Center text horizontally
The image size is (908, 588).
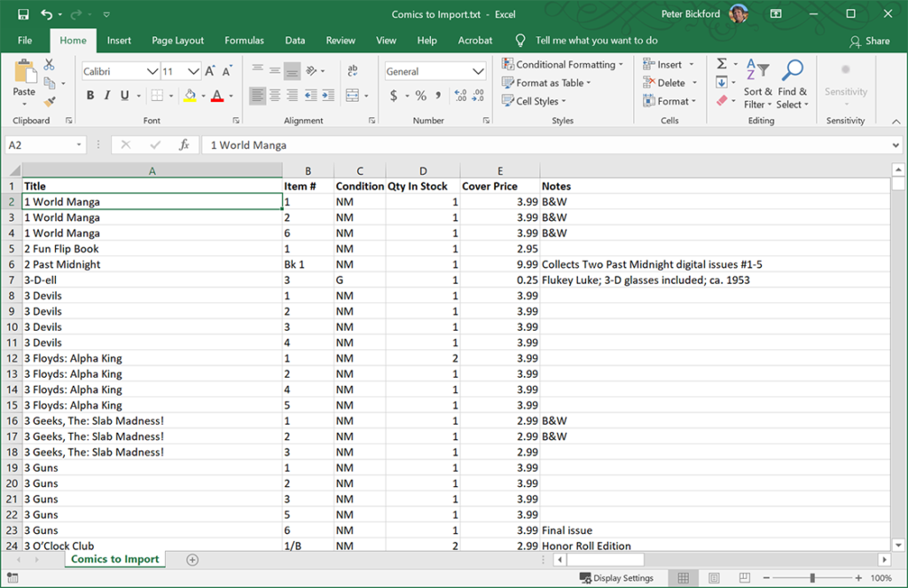(275, 96)
